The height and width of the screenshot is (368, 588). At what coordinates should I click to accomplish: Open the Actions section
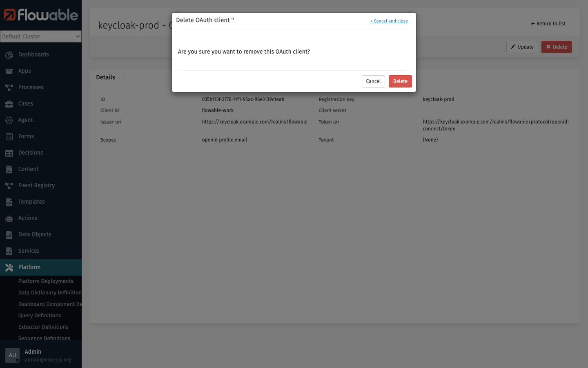(x=28, y=218)
